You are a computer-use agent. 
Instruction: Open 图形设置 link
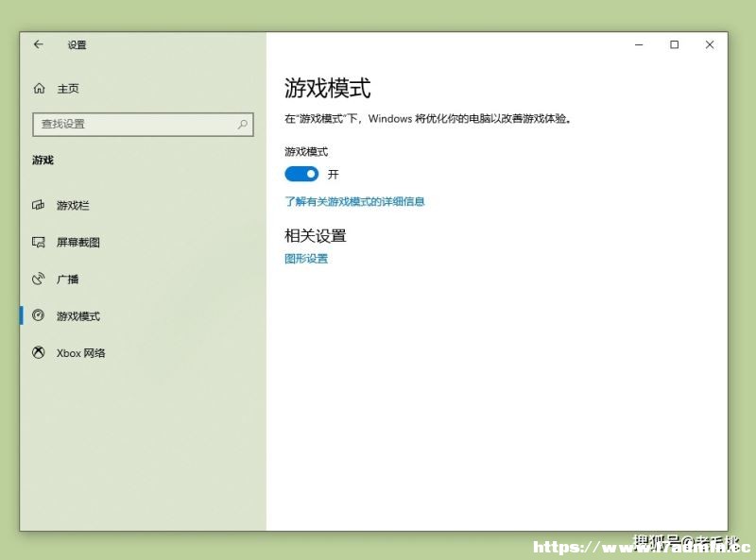tap(306, 259)
